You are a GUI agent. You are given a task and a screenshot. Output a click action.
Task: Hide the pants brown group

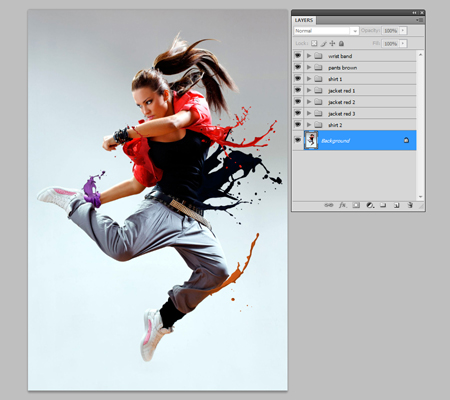click(x=298, y=67)
